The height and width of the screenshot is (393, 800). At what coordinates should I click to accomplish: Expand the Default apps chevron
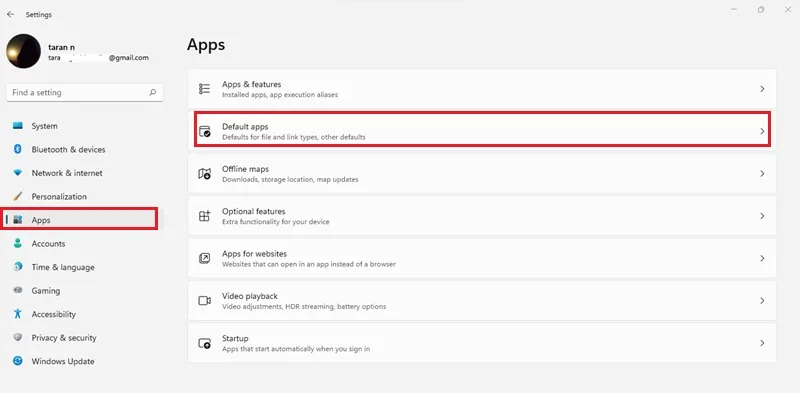762,131
